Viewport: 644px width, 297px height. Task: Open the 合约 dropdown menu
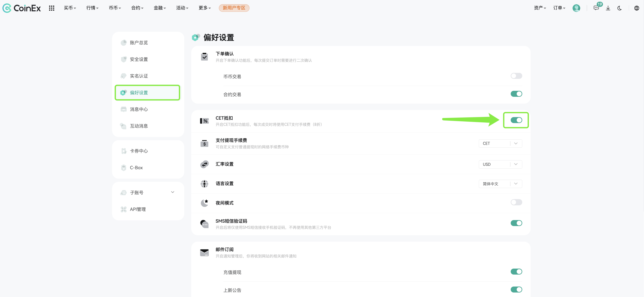point(137,8)
